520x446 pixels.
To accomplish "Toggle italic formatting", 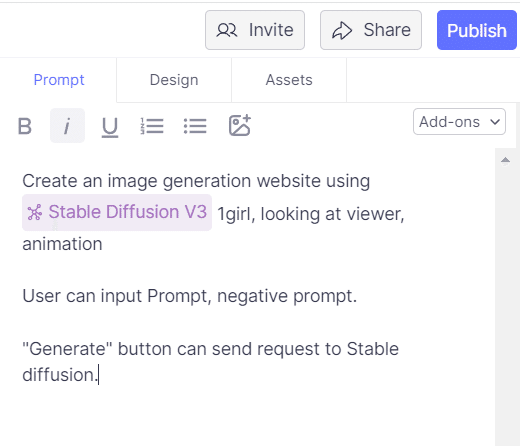I will 67,126.
